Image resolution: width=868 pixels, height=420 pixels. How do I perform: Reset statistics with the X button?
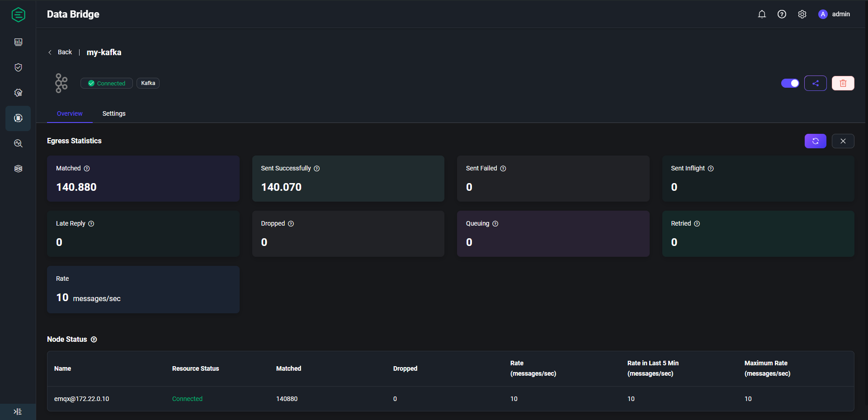pos(843,141)
